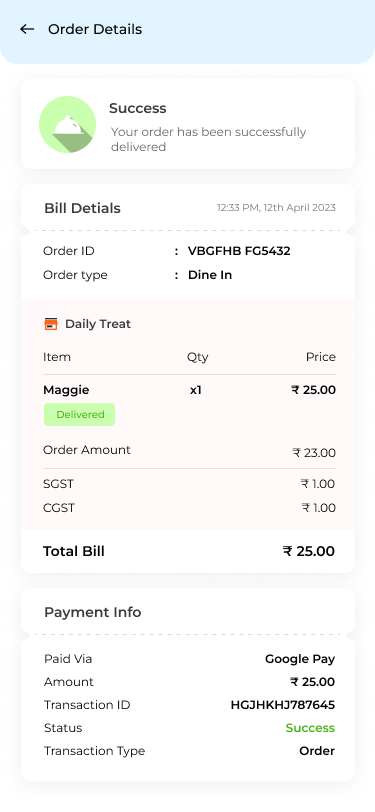Tap the Transaction ID HGJHKHJ787645

tap(283, 705)
